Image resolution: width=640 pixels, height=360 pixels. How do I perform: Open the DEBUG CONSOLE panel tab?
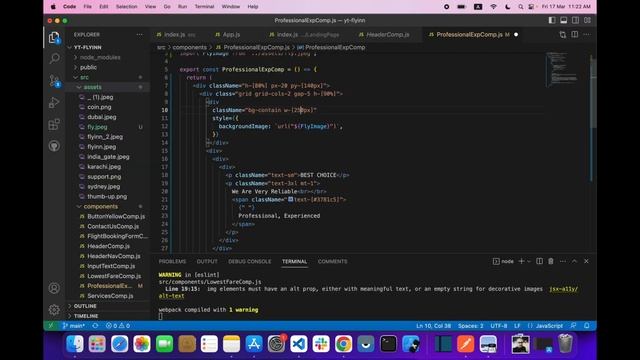click(x=249, y=261)
